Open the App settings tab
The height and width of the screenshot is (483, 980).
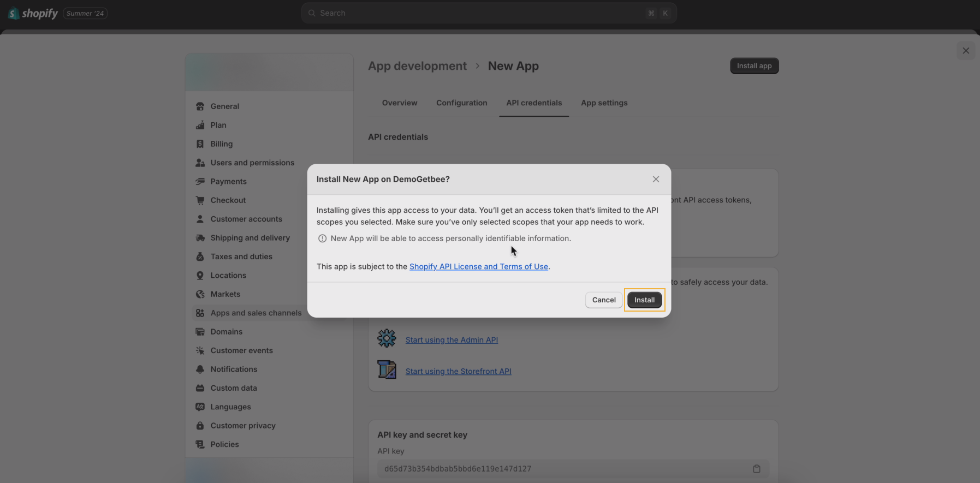pos(604,103)
